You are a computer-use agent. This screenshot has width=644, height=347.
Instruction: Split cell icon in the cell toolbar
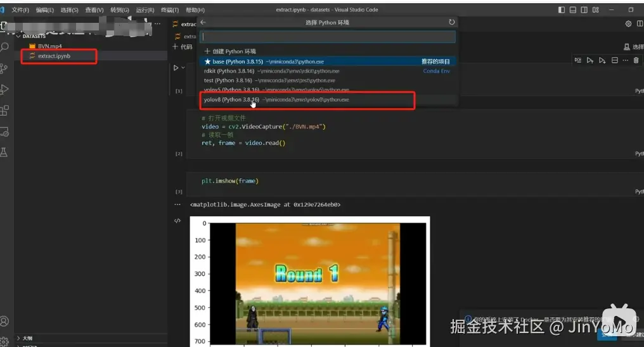(x=614, y=60)
